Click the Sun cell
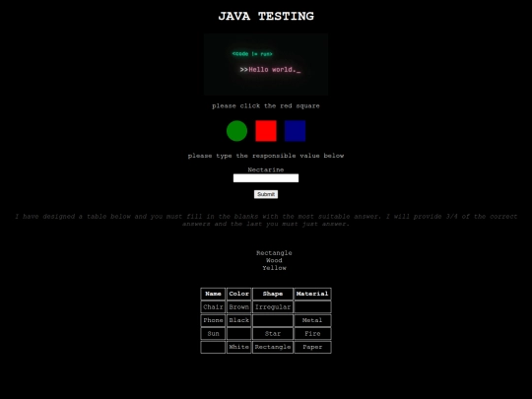 (213, 334)
